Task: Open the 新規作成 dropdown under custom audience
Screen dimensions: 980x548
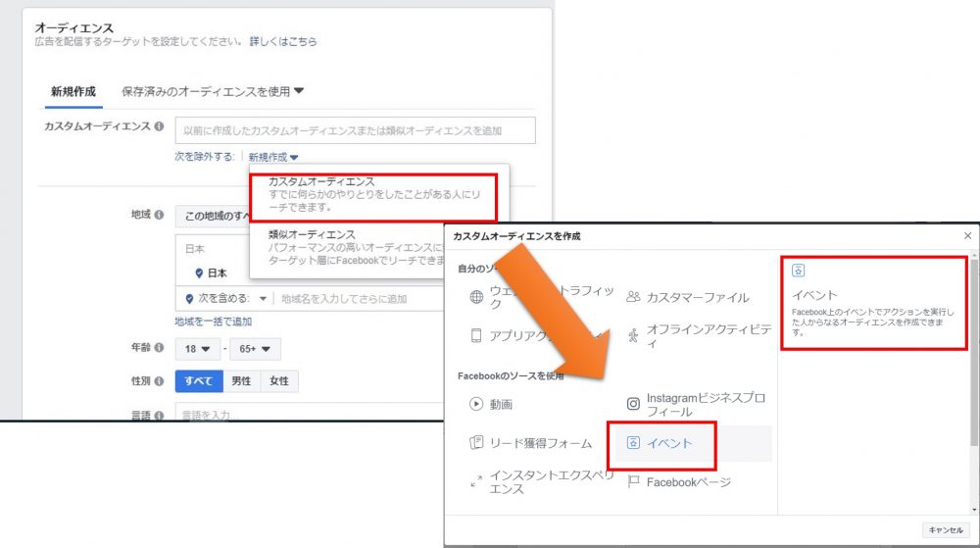Action: coord(273,158)
